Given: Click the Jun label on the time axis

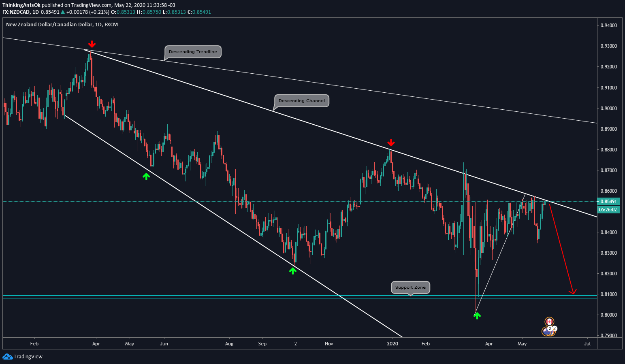Looking at the screenshot, I should coord(164,344).
